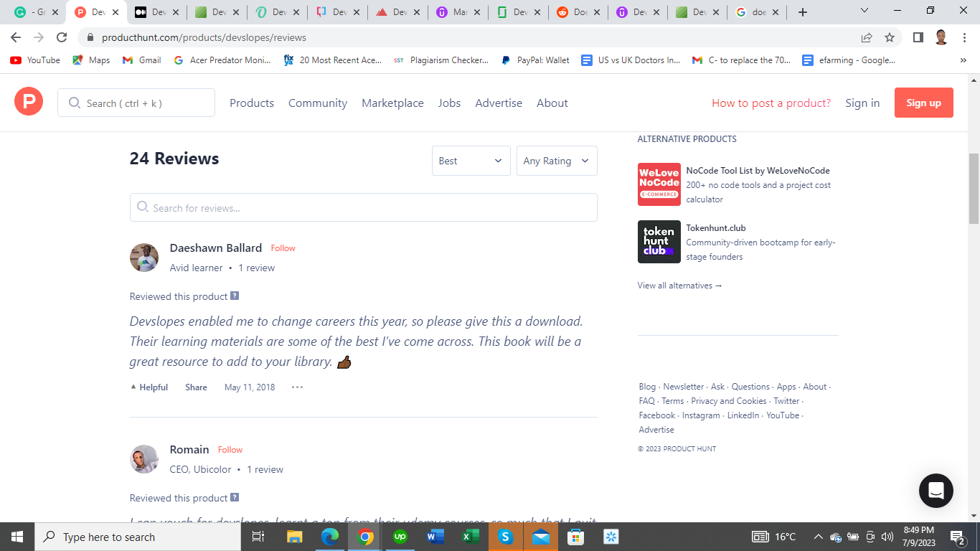The height and width of the screenshot is (551, 980).
Task: Open the Any Rating filter dropdown
Action: click(557, 161)
